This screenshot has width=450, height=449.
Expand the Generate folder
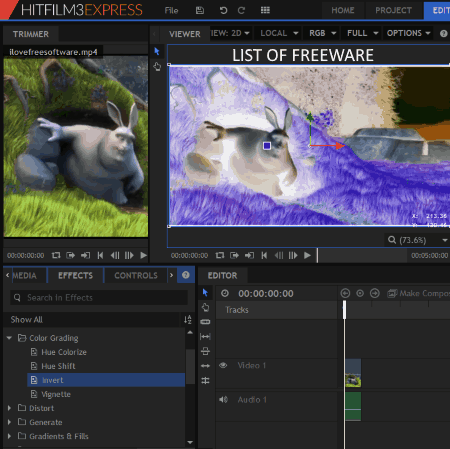[9, 422]
